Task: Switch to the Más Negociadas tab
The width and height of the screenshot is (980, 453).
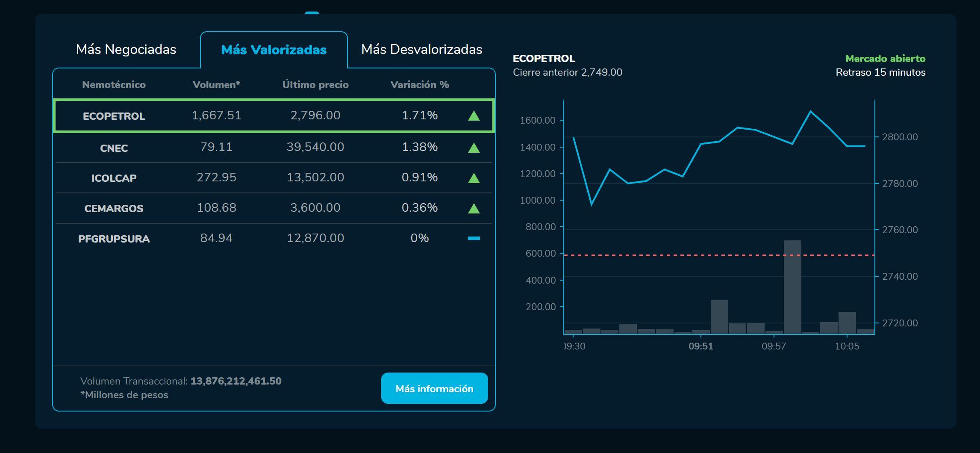Action: pos(126,49)
